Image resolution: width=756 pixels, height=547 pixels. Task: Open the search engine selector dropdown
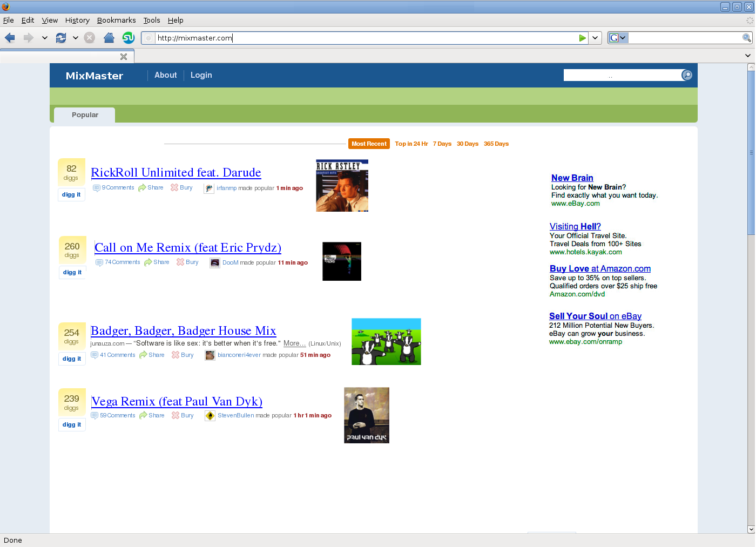tap(618, 38)
